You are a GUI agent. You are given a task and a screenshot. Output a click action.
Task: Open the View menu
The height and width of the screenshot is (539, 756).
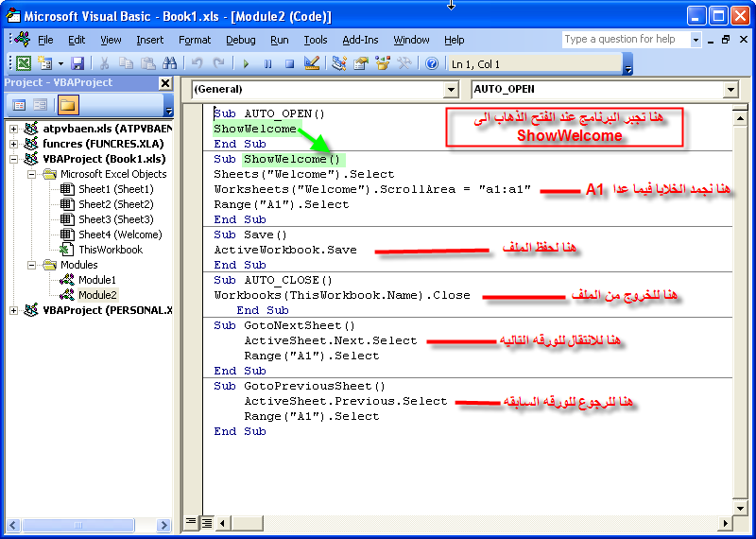[111, 40]
